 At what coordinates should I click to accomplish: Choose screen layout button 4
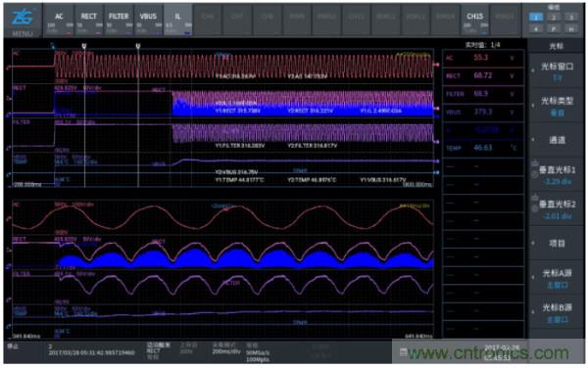tap(536, 28)
